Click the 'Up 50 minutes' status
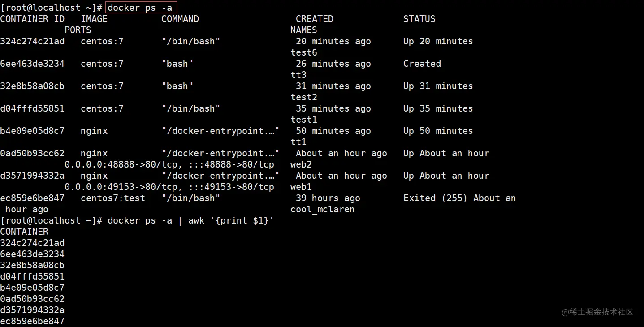The height and width of the screenshot is (327, 644). click(438, 131)
